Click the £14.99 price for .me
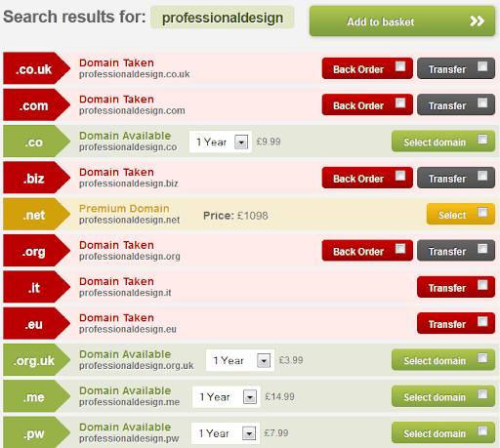500x448 pixels. pos(279,396)
